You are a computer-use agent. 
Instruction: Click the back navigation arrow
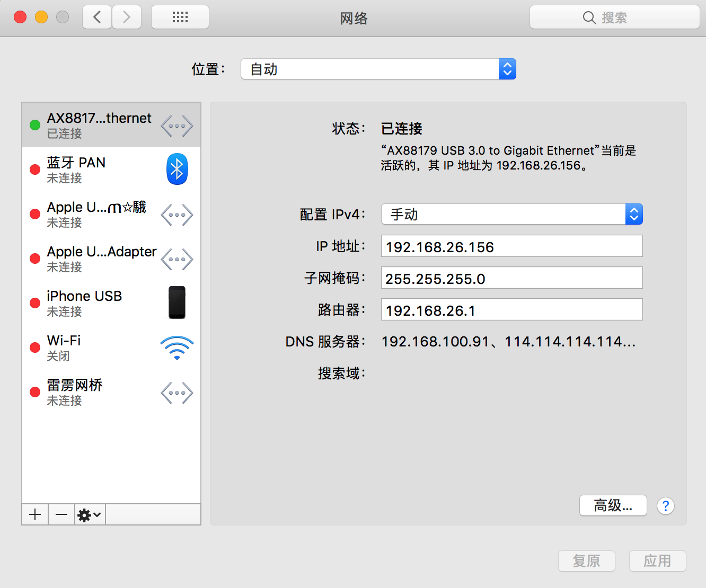[96, 16]
